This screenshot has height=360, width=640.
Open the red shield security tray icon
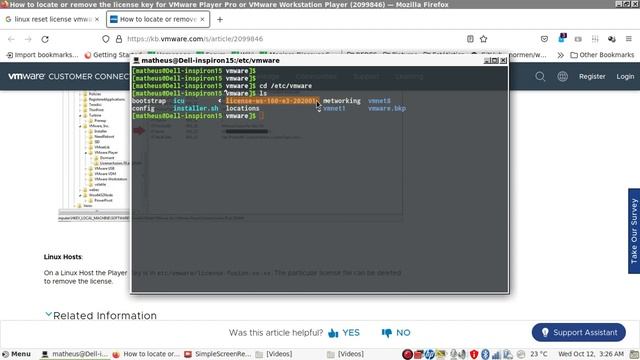point(474,354)
